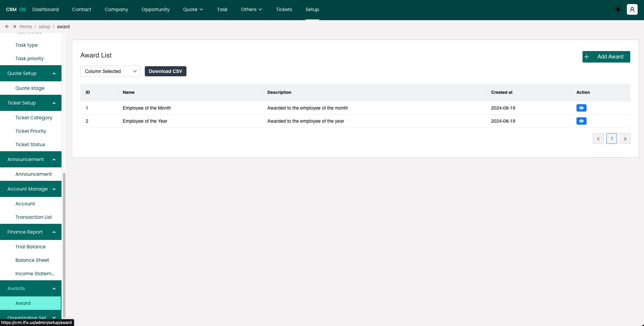The height and width of the screenshot is (326, 644).
Task: Open Balance Sheet in the sidebar
Action: (32, 260)
